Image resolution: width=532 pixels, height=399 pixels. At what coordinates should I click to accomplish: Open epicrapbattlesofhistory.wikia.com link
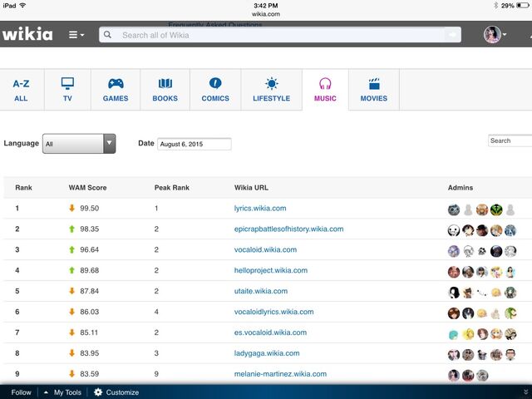[288, 229]
